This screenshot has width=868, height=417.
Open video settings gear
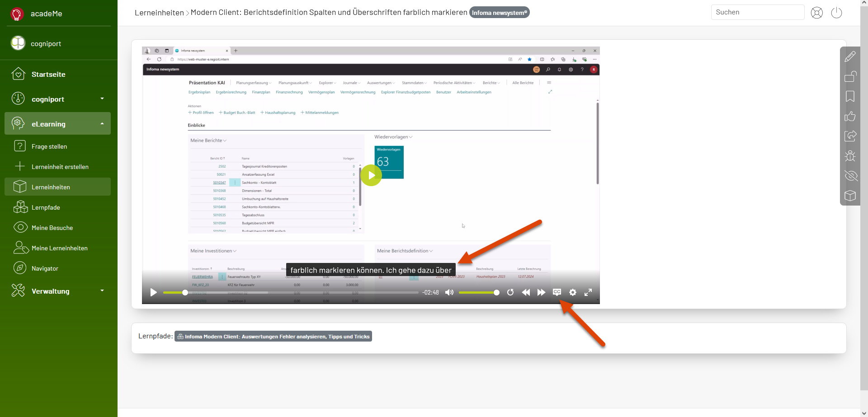(x=573, y=292)
